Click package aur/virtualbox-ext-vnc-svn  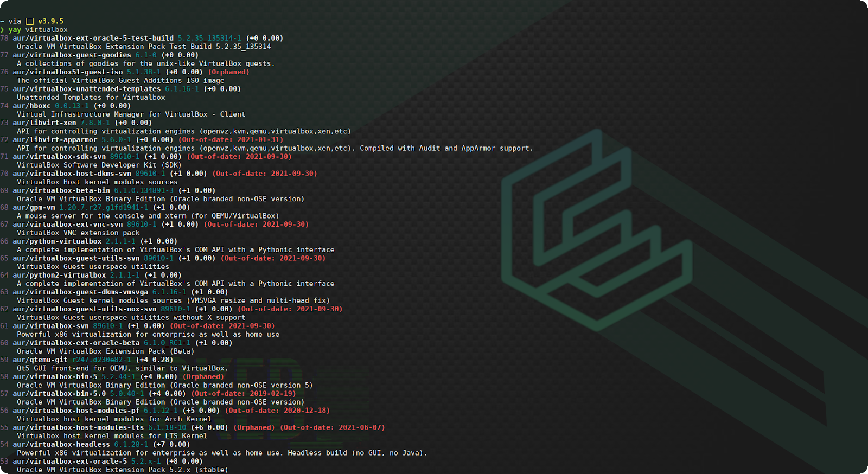pyautogui.click(x=68, y=224)
